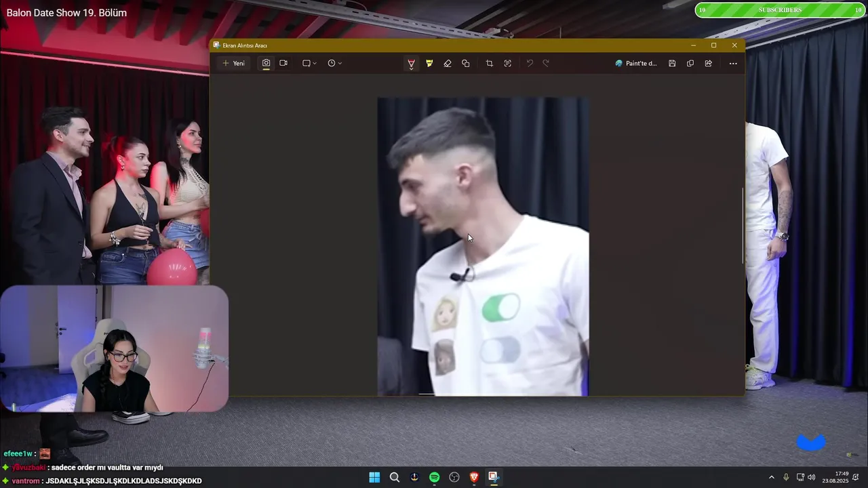This screenshot has width=868, height=488.
Task: Open the volume tray icon
Action: coord(812,477)
